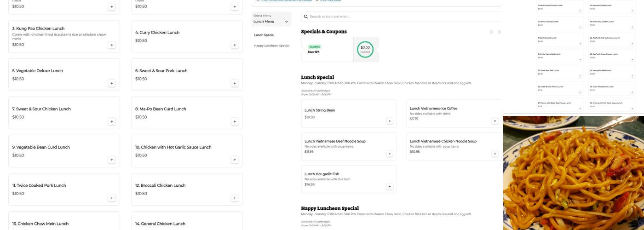The image size is (644, 230).
Task: Open the Select Menu dropdown
Action: point(271,19)
